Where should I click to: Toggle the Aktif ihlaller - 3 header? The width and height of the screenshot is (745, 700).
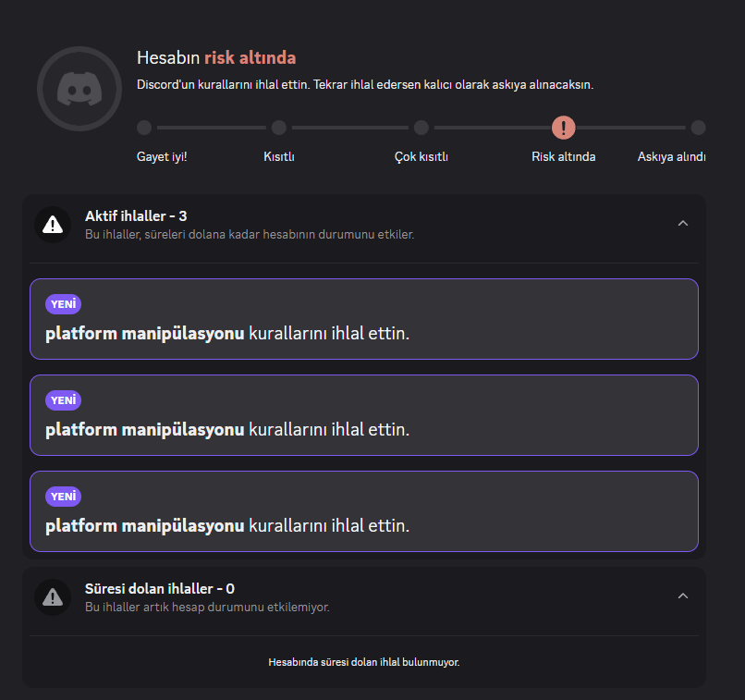(364, 225)
